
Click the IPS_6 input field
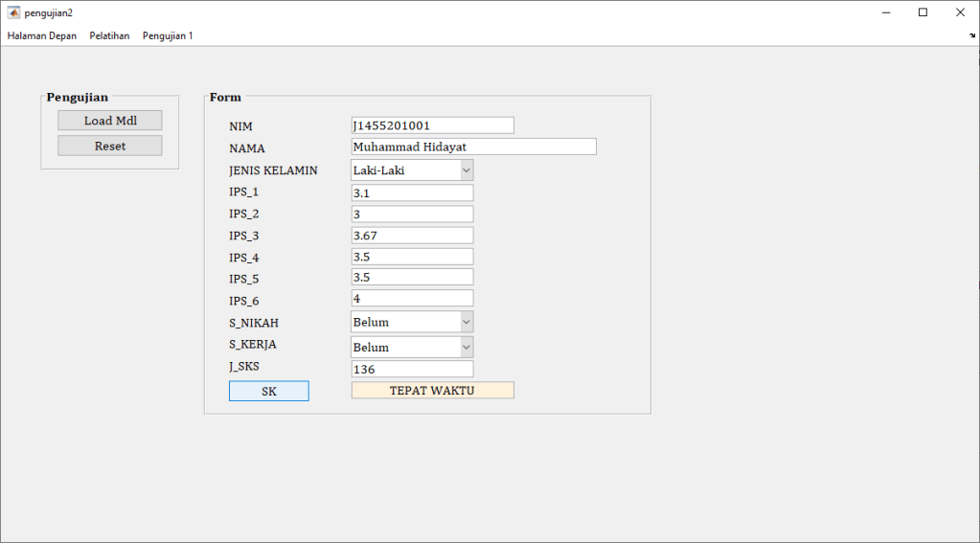(x=412, y=299)
